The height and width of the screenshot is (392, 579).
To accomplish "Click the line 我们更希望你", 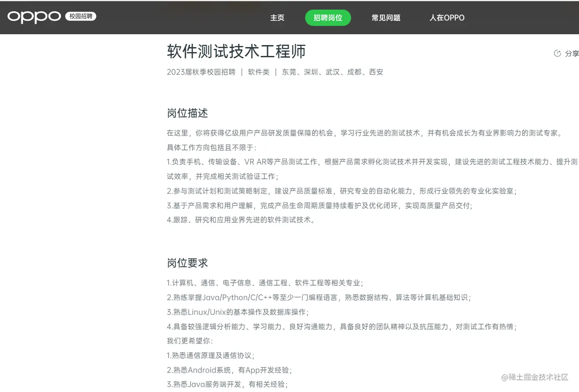I will tap(190, 341).
